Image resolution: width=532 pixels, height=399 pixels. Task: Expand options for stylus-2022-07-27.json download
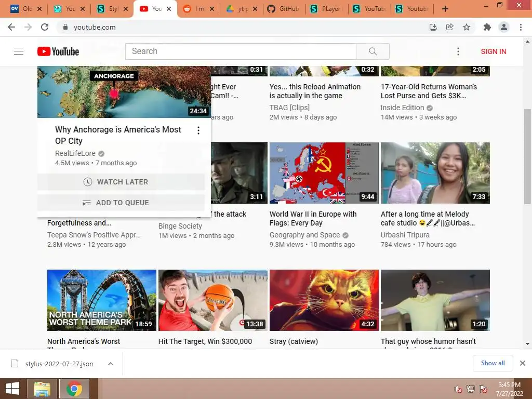pyautogui.click(x=110, y=364)
